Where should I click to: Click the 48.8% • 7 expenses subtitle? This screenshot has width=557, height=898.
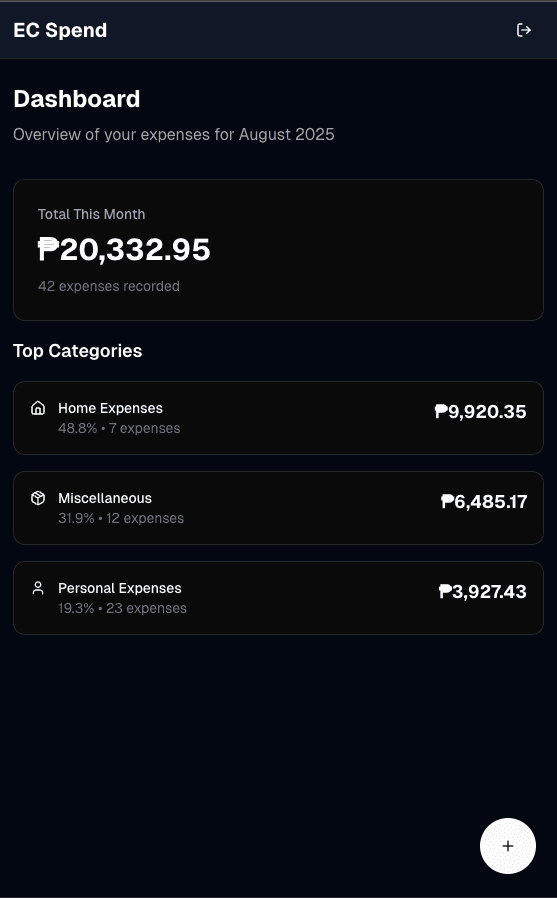(119, 428)
